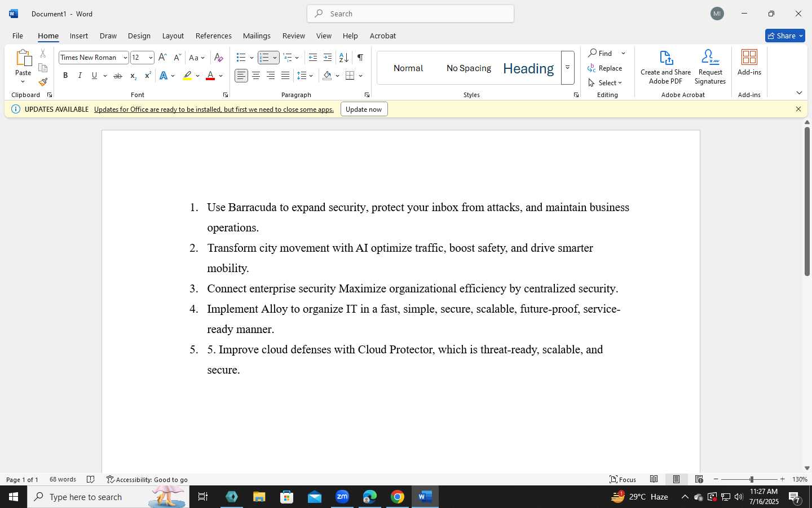Apply Superscript formatting

148,76
